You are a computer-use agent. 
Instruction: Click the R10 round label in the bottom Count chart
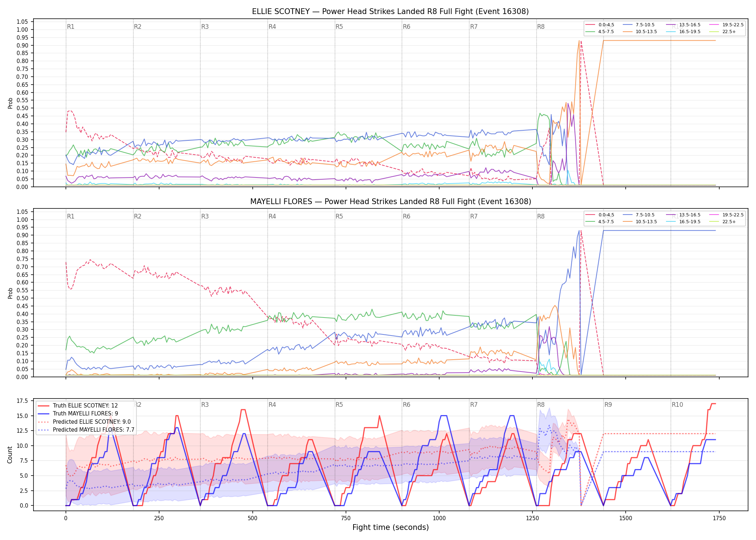[677, 405]
